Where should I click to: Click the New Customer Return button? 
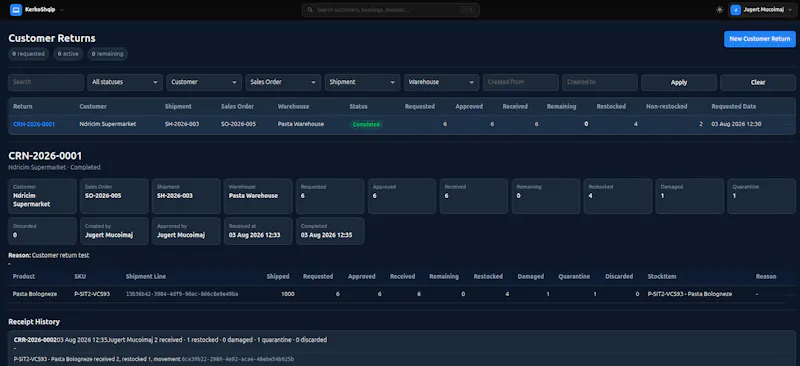(760, 39)
